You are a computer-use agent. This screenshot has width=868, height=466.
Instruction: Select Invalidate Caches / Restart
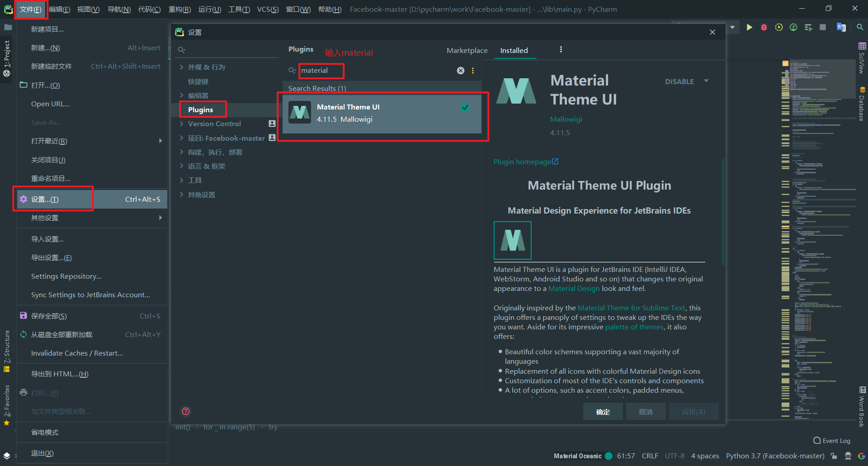[x=92, y=353]
